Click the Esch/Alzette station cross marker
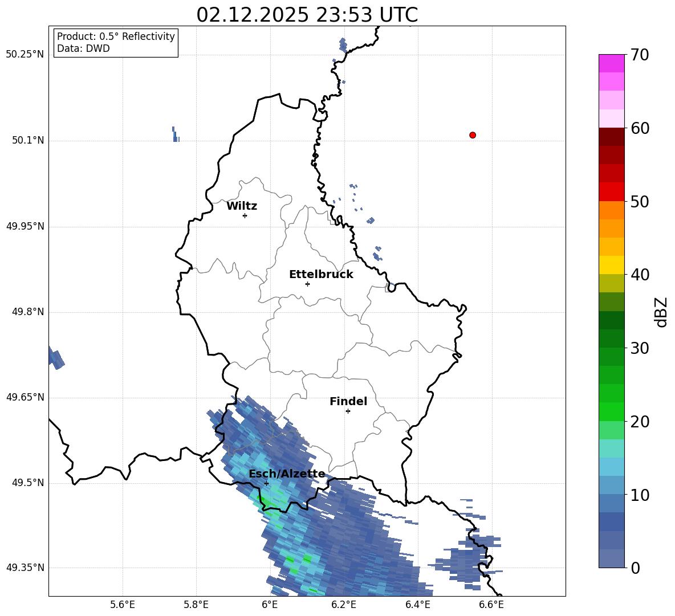 266,483
